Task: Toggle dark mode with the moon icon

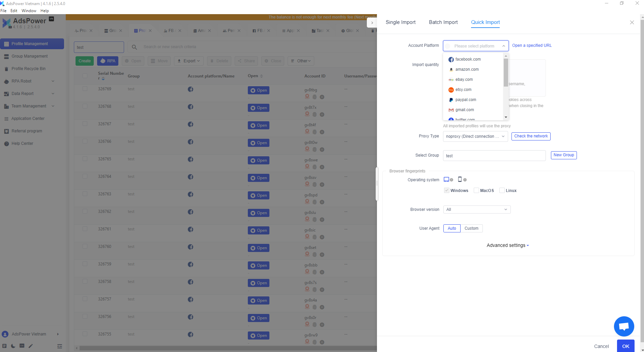Action: [x=13, y=346]
